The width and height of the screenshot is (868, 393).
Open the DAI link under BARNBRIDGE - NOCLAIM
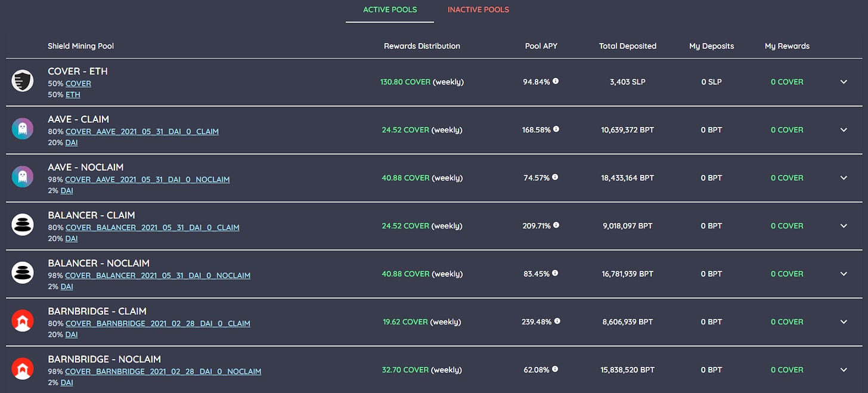(x=67, y=383)
